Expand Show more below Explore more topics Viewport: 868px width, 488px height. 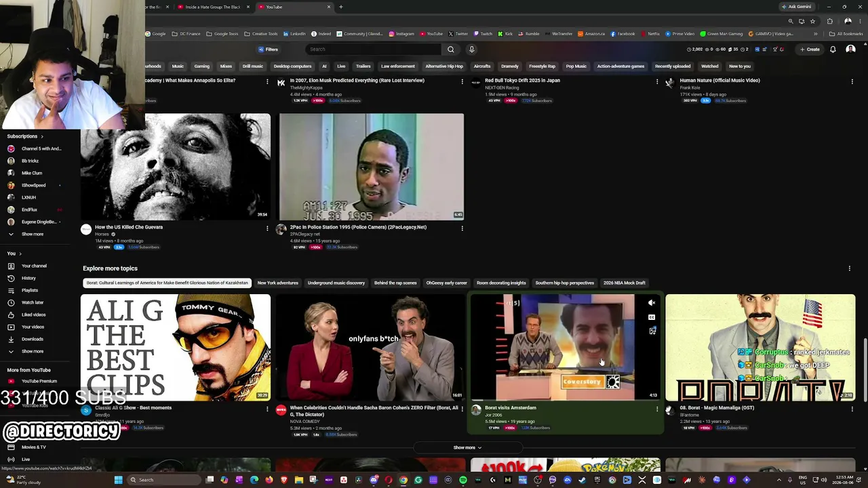[x=467, y=447]
